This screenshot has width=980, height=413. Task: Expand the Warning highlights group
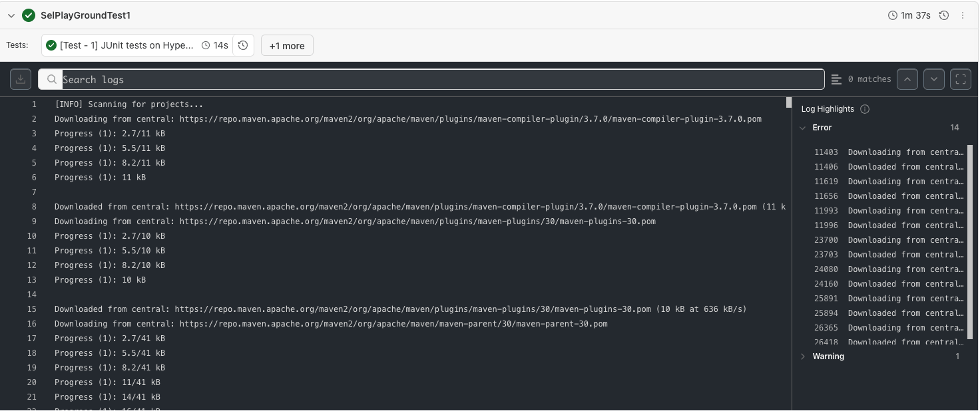pos(803,356)
